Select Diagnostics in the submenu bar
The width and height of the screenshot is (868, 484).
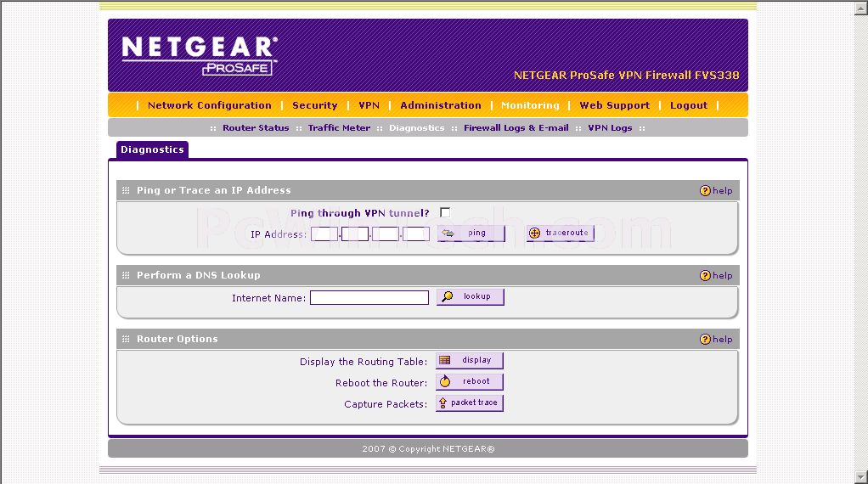[x=416, y=127]
